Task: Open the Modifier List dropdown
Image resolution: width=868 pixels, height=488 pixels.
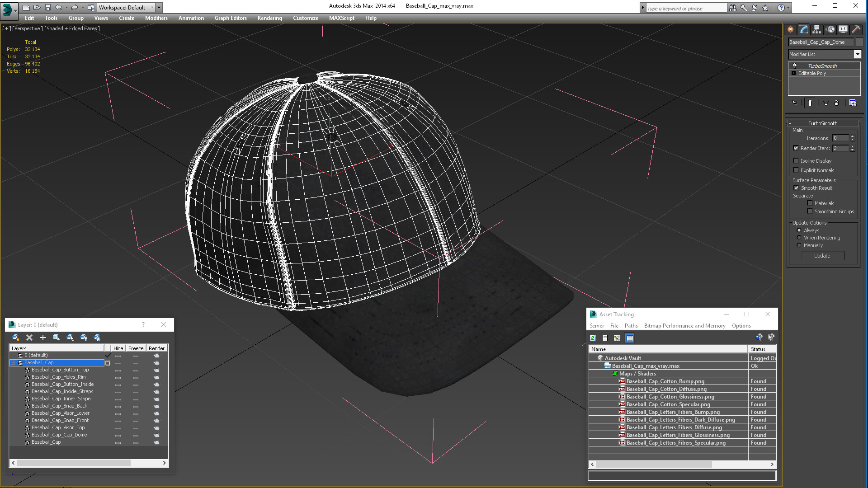Action: (x=857, y=54)
